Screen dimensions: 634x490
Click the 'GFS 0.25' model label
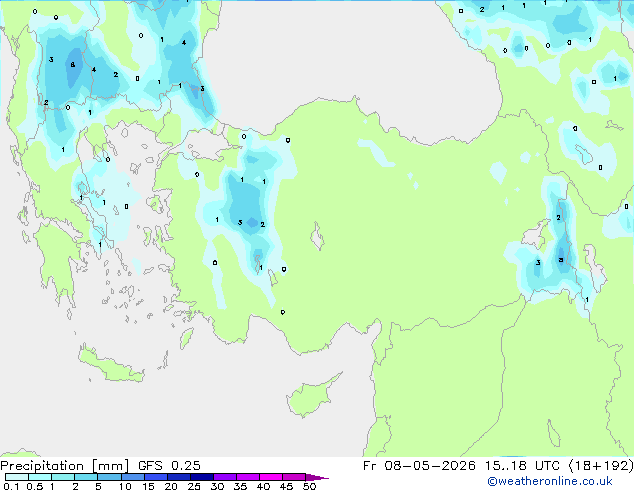coord(169,466)
